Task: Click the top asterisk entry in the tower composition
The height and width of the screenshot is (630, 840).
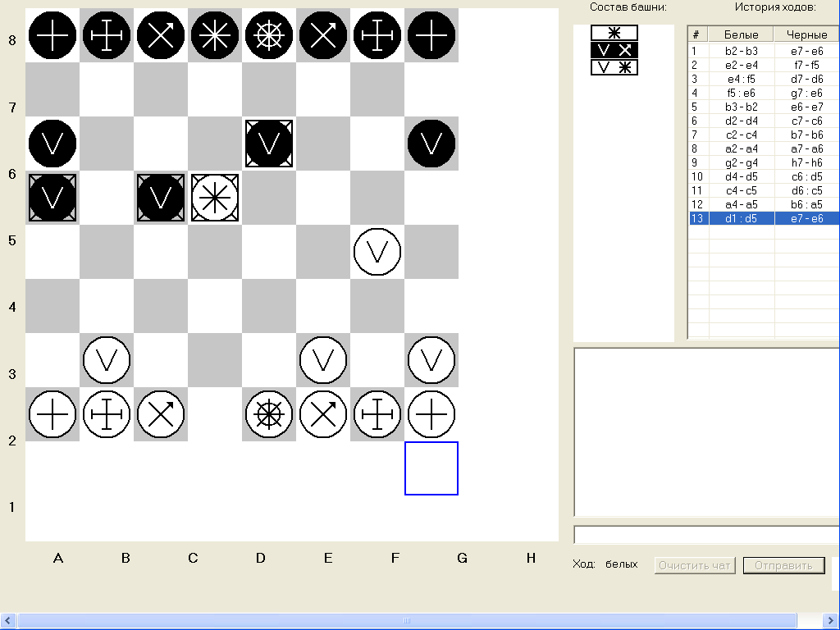Action: point(614,33)
